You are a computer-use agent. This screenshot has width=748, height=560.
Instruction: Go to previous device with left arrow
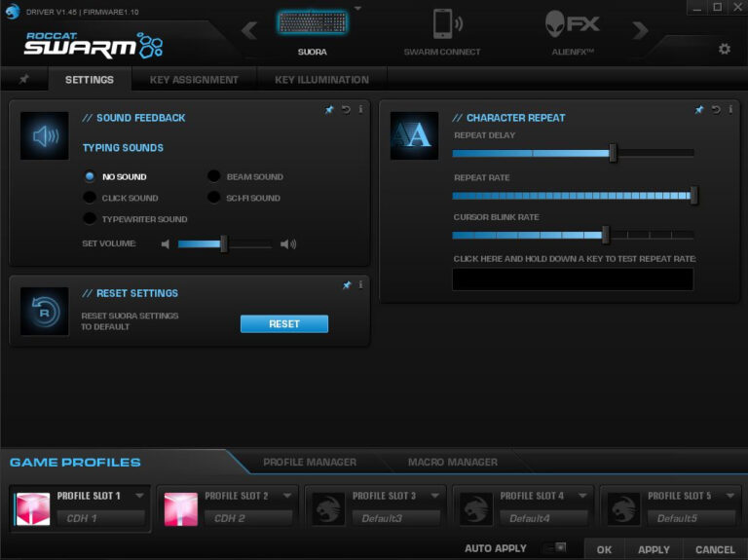pos(249,30)
